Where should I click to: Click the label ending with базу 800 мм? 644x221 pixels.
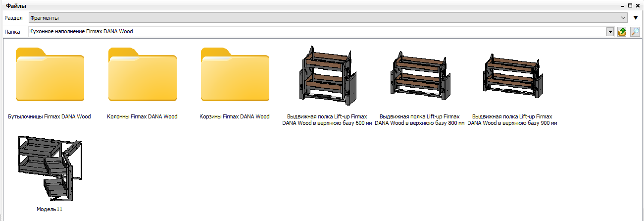pyautogui.click(x=420, y=120)
